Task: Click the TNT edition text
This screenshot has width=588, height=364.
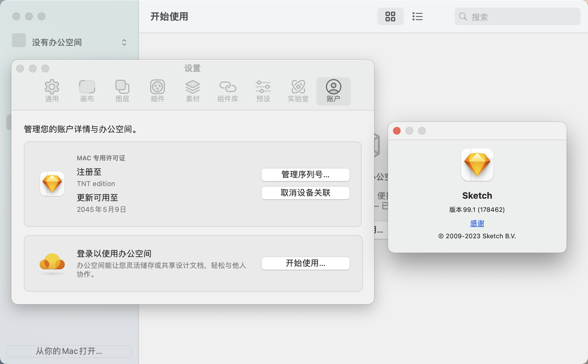Action: point(96,184)
